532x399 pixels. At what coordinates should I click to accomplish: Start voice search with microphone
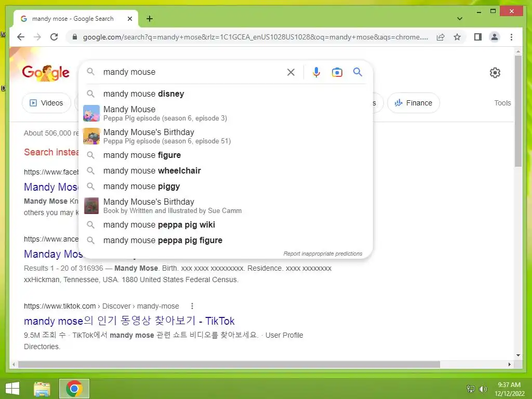point(316,72)
